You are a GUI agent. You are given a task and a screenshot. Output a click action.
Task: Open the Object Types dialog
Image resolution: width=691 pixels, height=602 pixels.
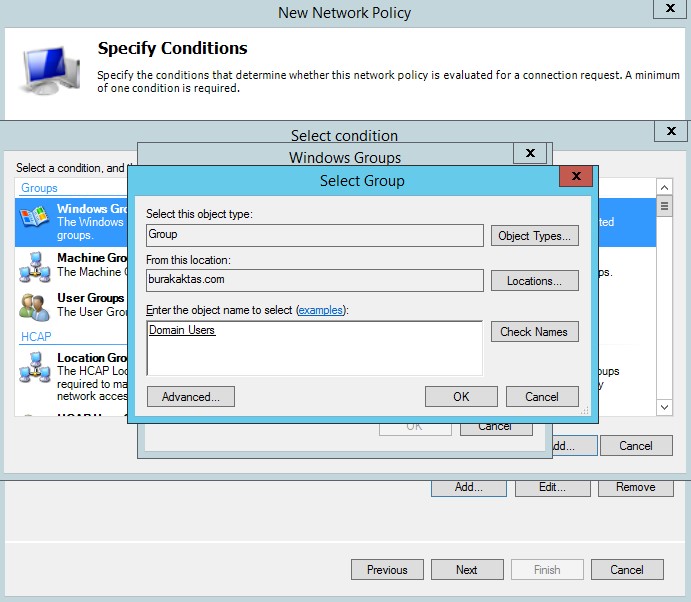[535, 236]
